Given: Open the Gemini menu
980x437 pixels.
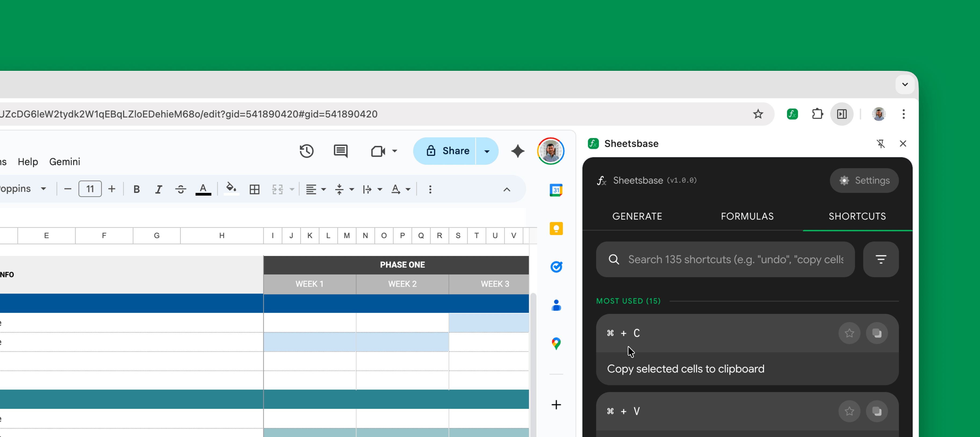Looking at the screenshot, I should pyautogui.click(x=64, y=161).
